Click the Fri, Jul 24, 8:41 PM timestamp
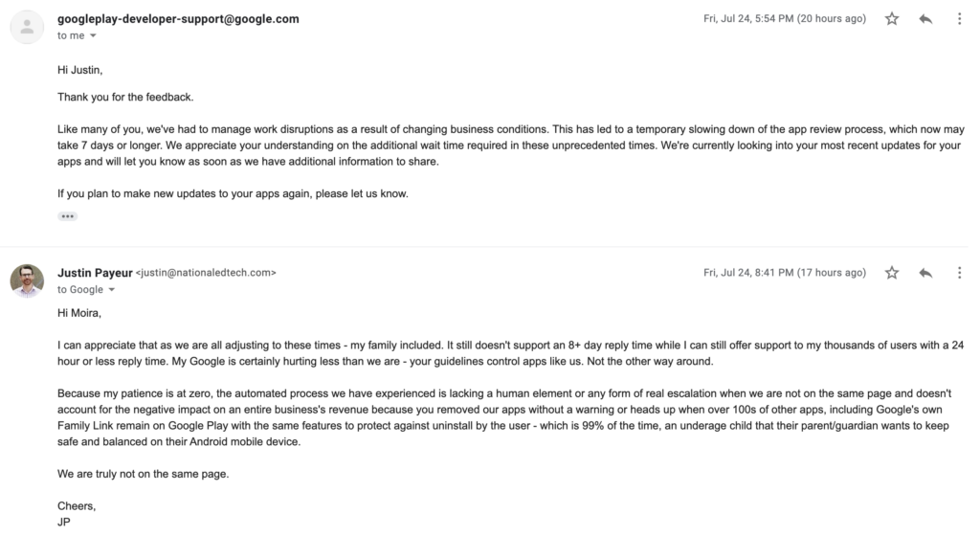This screenshot has height=536, width=980. coord(785,273)
